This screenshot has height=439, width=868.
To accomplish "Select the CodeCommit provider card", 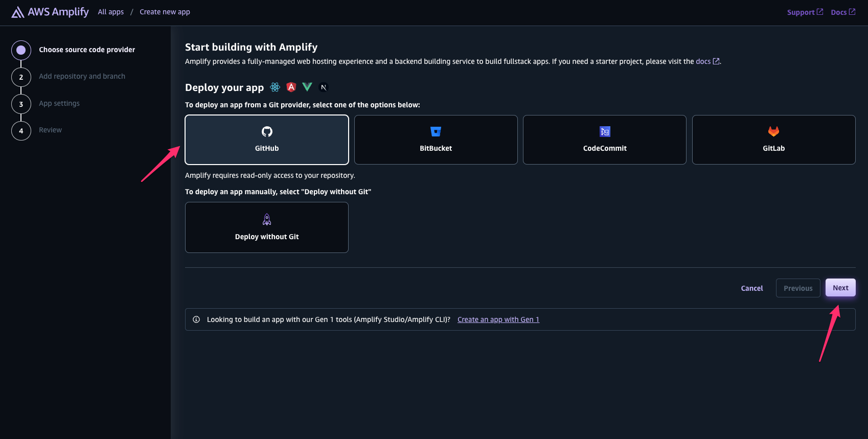I will click(605, 140).
